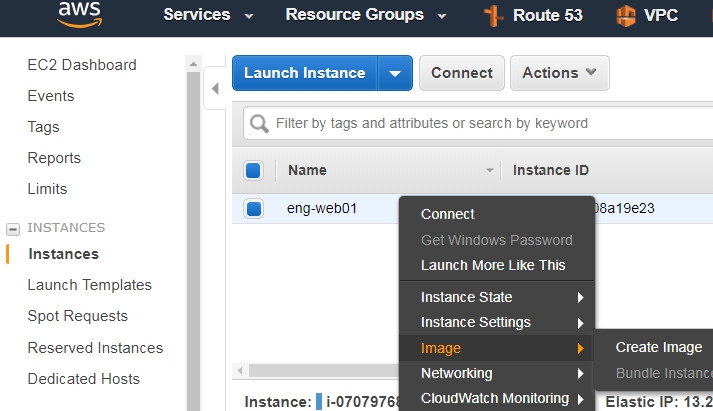The image size is (713, 411).
Task: Open the Launch Instance dropdown arrow
Action: 395,73
